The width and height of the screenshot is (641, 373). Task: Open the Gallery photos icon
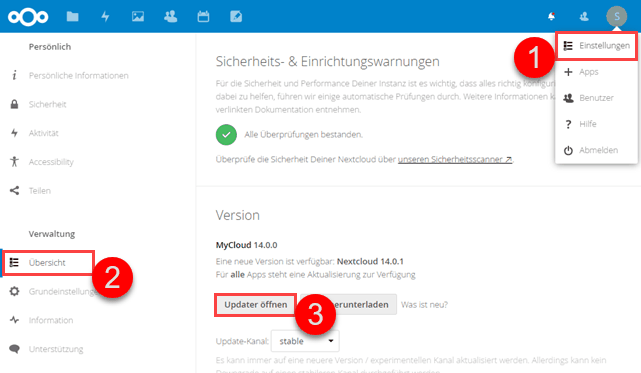click(138, 16)
